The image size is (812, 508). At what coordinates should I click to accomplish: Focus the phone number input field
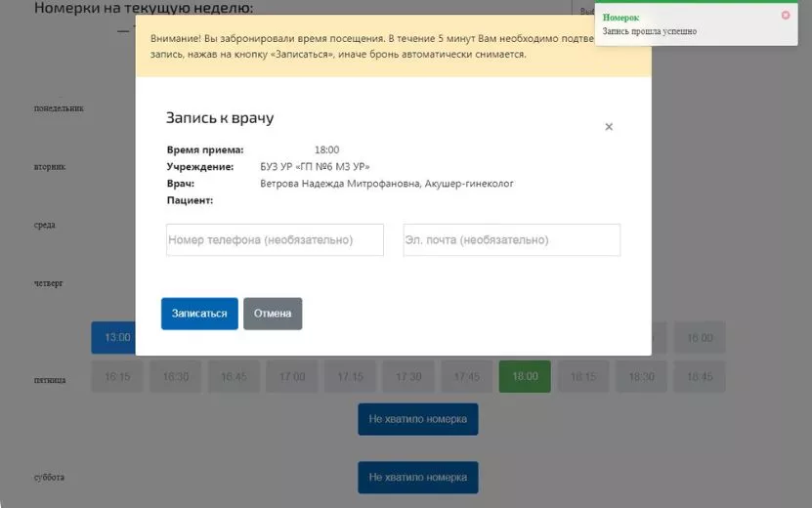click(x=275, y=240)
